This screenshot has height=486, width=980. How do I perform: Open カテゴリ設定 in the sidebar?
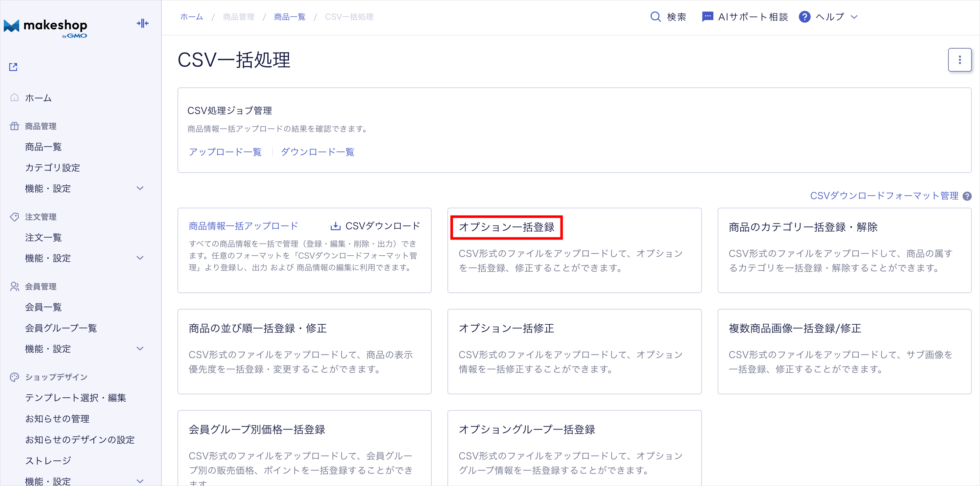(53, 168)
